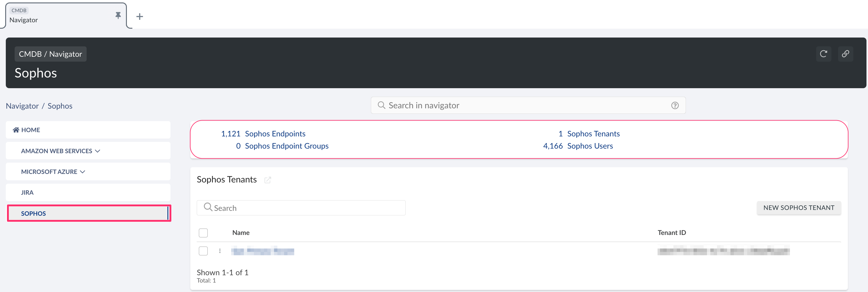This screenshot has height=292, width=868.
Task: Open help via the question mark icon
Action: tap(675, 105)
